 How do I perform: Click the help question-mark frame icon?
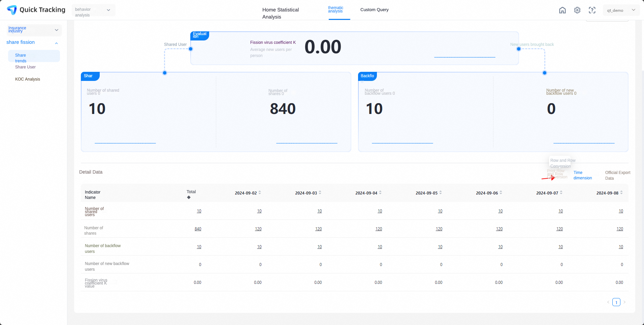[592, 10]
